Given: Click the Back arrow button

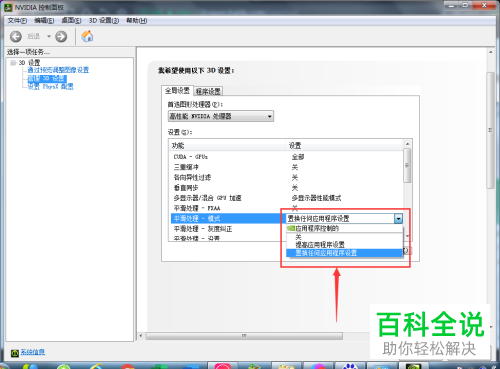Looking at the screenshot, I should click(16, 36).
